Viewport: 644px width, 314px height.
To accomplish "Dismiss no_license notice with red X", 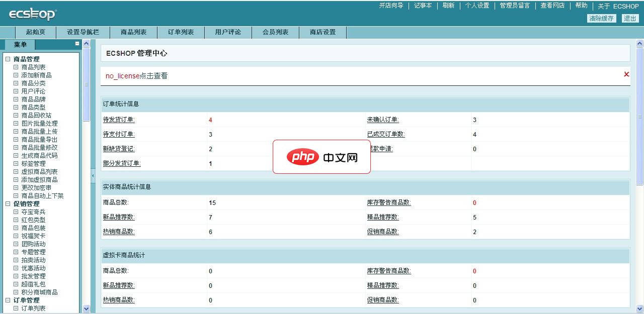I will [x=626, y=74].
